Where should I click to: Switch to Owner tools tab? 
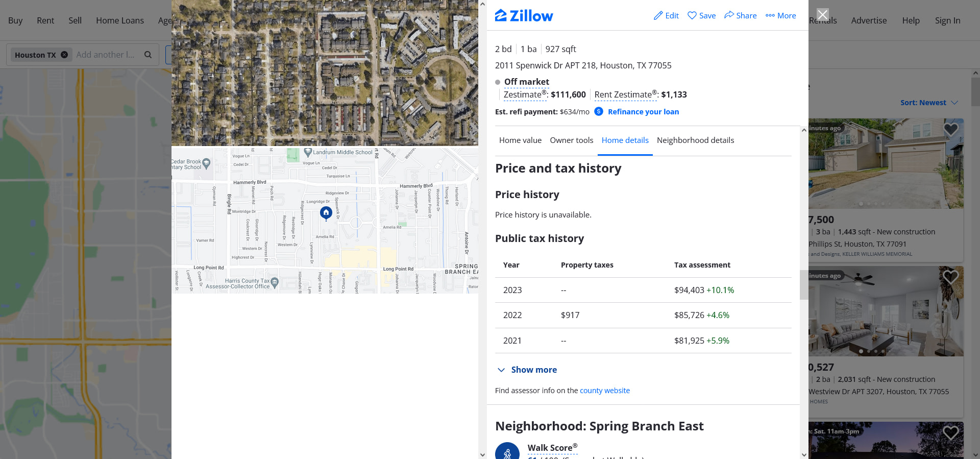(x=572, y=140)
